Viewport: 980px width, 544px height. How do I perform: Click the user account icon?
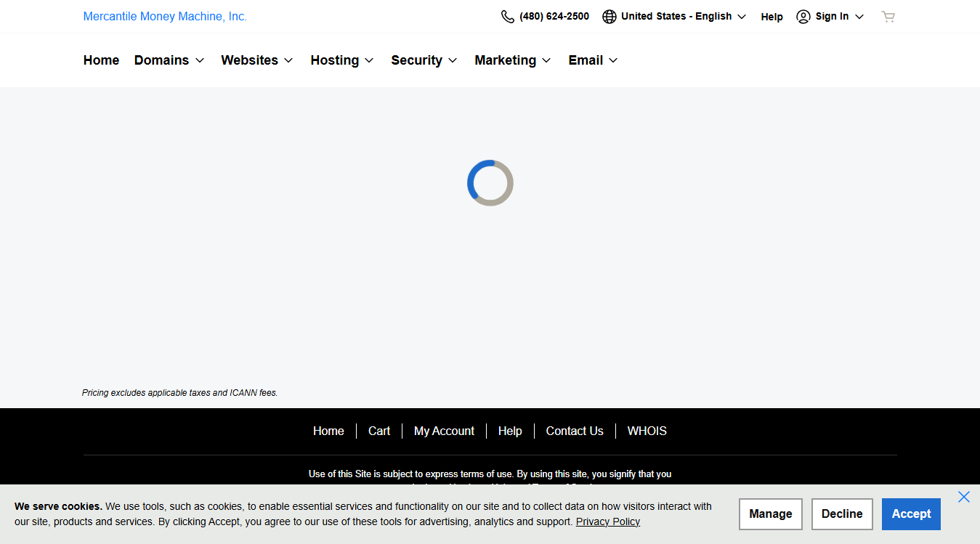pos(803,17)
